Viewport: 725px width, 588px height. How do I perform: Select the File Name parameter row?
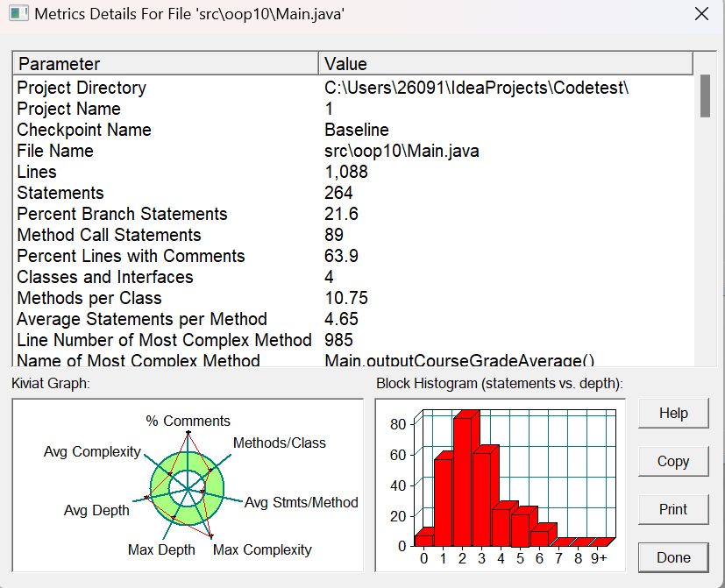[353, 151]
